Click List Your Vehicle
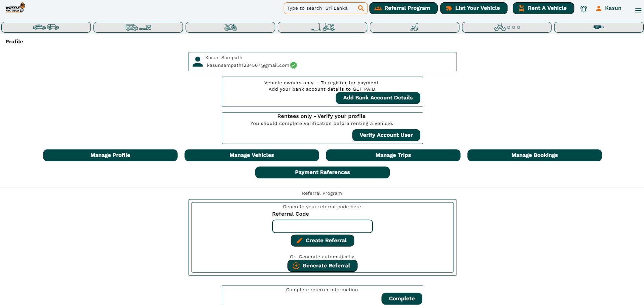Image resolution: width=644 pixels, height=305 pixels. pos(473,8)
